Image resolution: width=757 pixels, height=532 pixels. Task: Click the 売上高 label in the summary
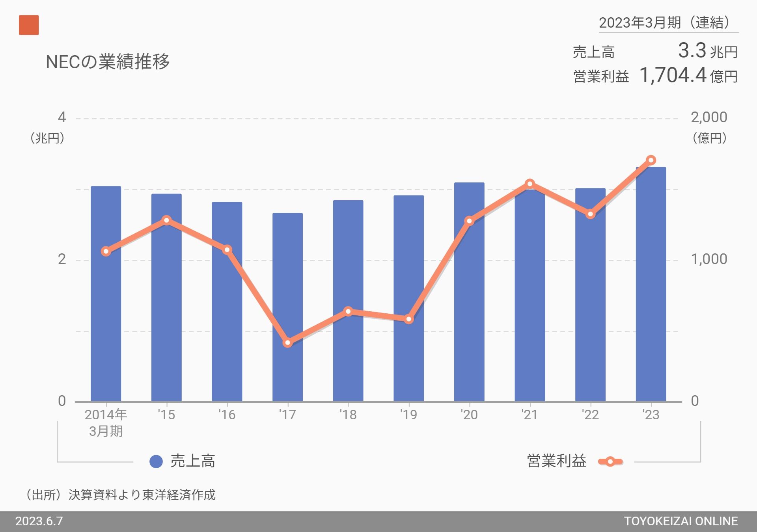pyautogui.click(x=593, y=52)
